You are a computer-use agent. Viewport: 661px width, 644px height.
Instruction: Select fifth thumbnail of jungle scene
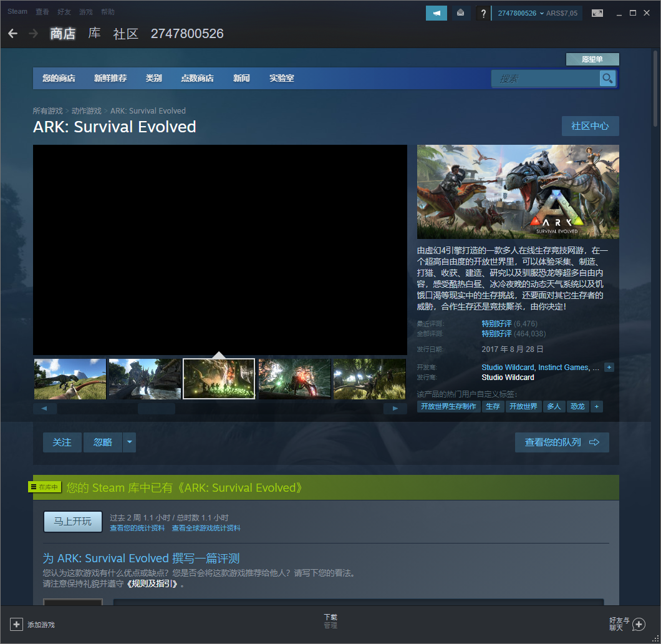pos(369,379)
